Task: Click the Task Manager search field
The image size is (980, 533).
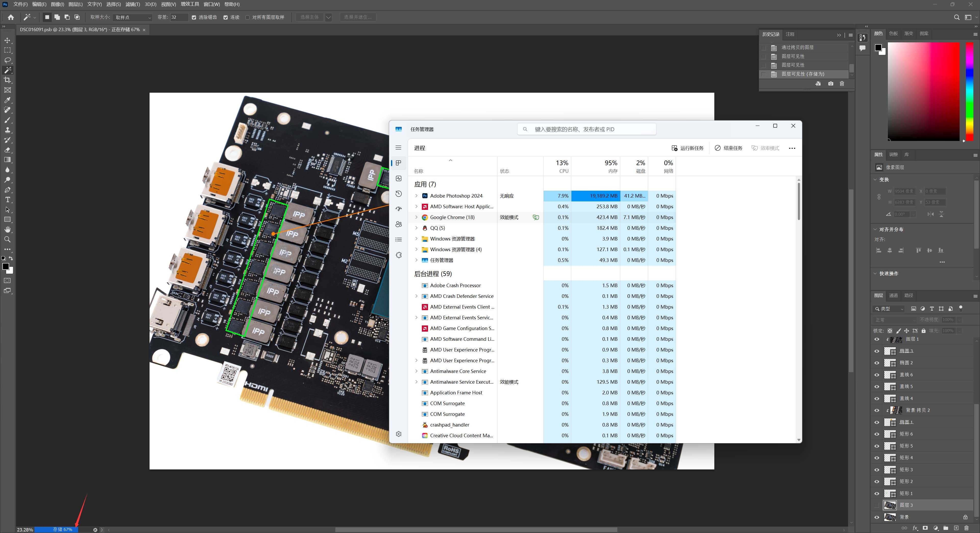Action: pyautogui.click(x=587, y=129)
